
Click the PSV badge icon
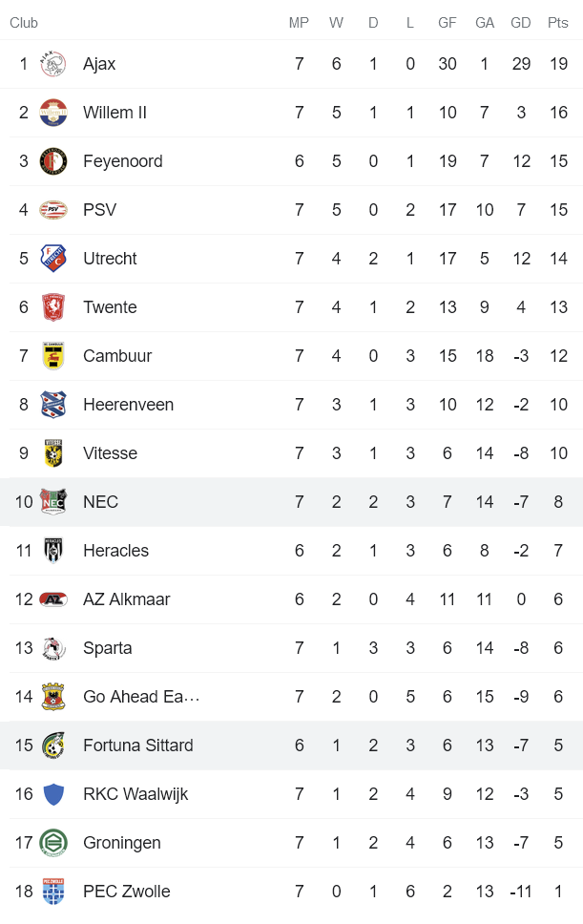[x=53, y=210]
